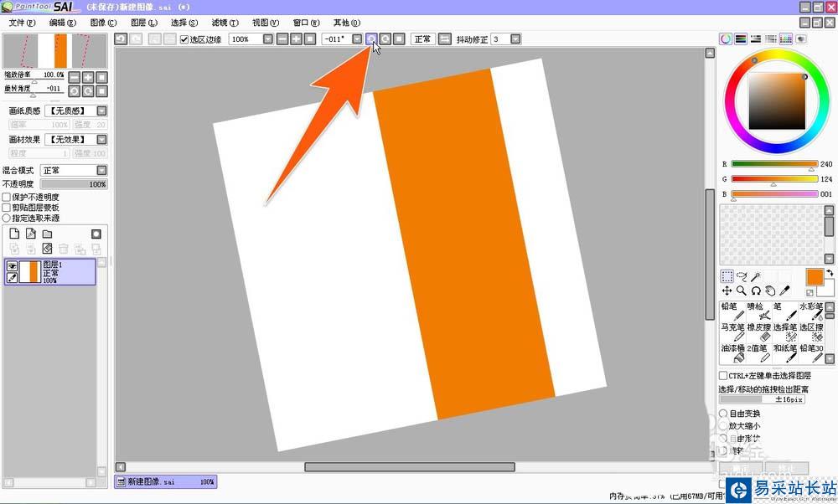Screen dimensions: 838x504
Task: Click the white background color swatch
Action: pos(827,290)
